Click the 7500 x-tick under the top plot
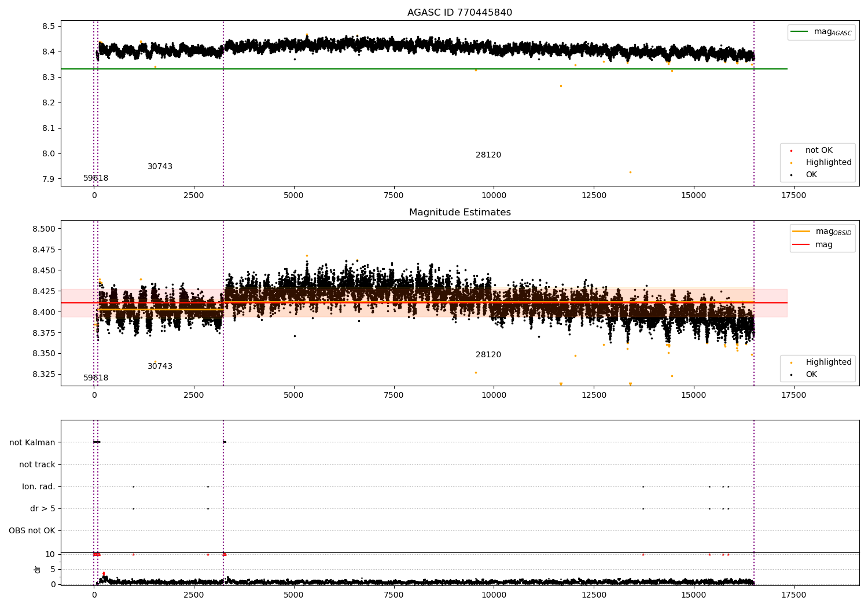This screenshot has height=608, width=868. point(393,196)
